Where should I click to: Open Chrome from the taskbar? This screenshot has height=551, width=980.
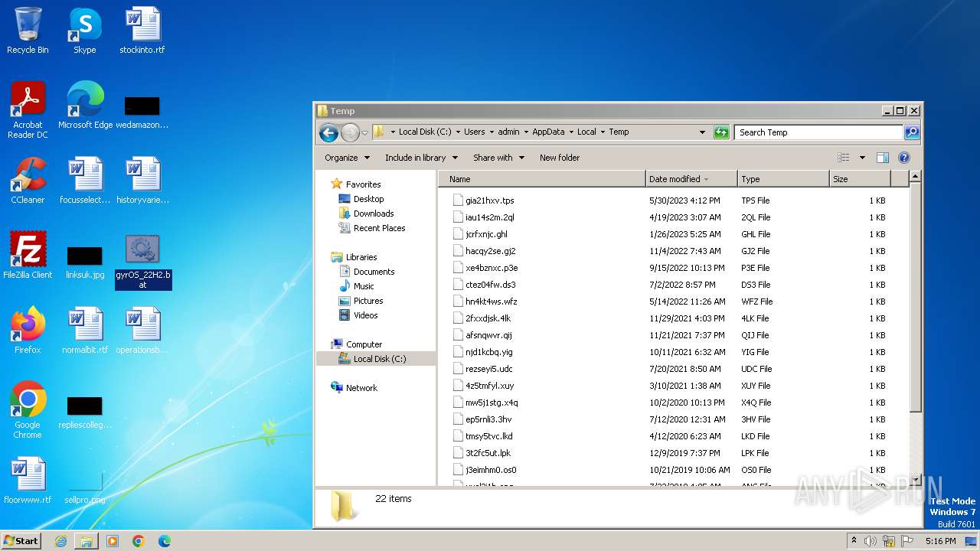click(x=138, y=541)
